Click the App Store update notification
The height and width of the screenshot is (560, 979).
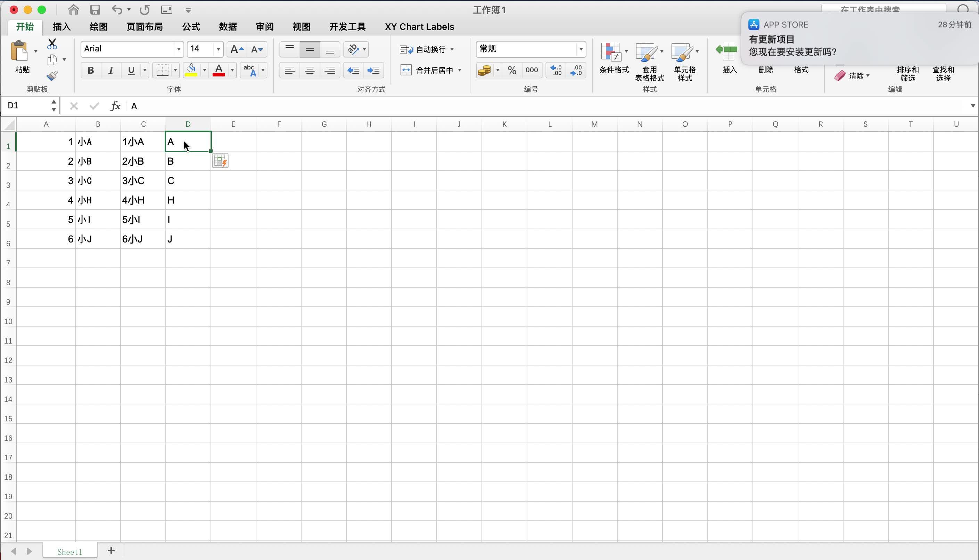tap(860, 39)
